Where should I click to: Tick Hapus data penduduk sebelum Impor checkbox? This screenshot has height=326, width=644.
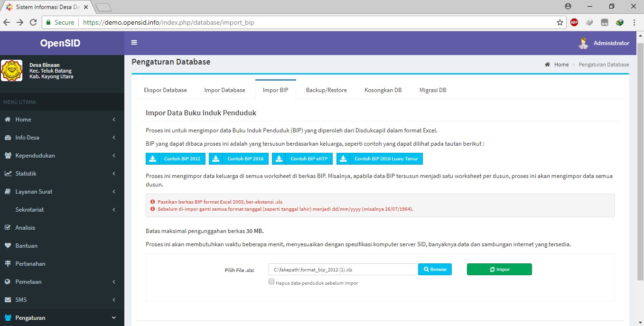click(x=271, y=281)
